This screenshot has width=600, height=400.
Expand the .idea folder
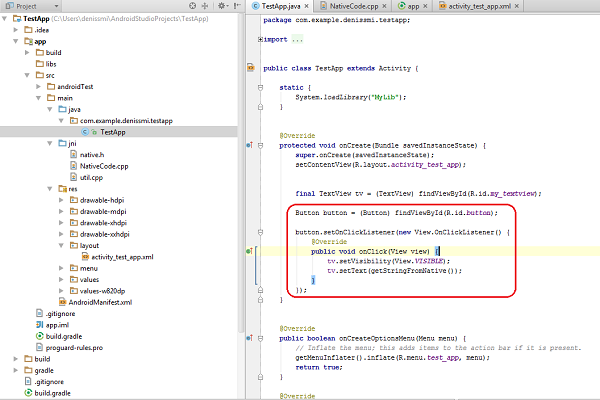tap(16, 29)
